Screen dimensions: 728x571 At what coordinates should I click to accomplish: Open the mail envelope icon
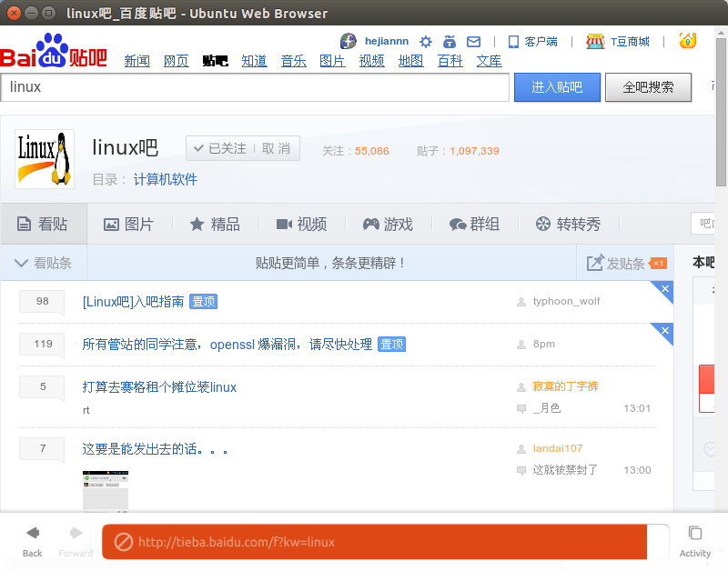pos(473,42)
